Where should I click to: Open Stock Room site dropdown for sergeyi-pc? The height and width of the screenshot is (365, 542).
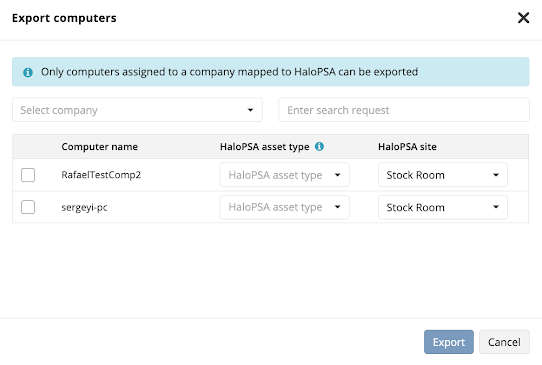pos(443,207)
